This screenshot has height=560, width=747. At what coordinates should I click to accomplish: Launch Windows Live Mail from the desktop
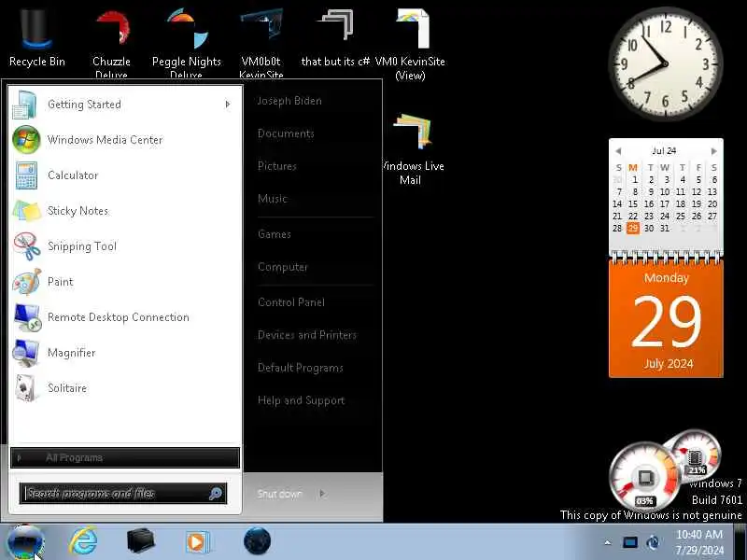412,148
